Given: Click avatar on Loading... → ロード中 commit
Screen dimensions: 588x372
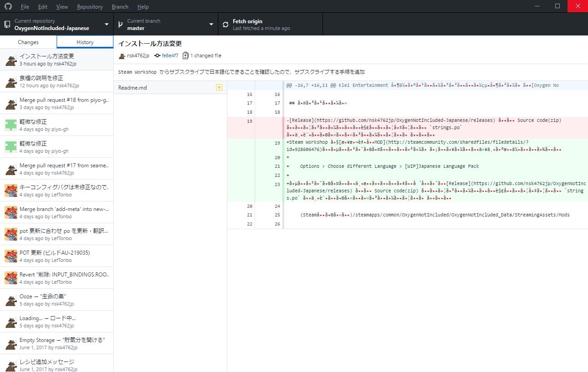Looking at the screenshot, I should [x=11, y=322].
